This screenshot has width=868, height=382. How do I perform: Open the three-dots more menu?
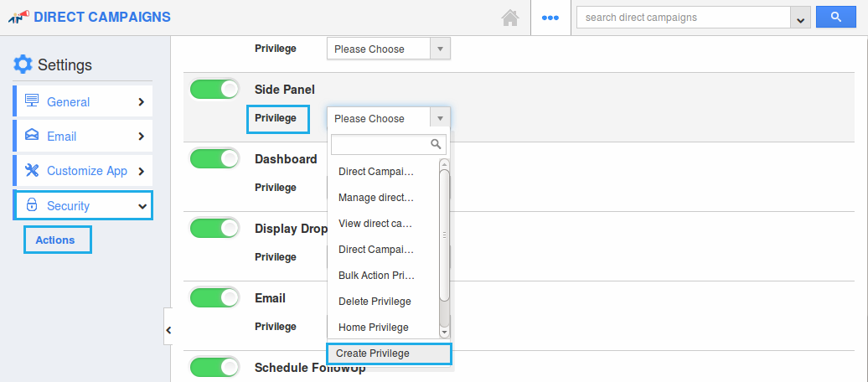click(x=550, y=18)
